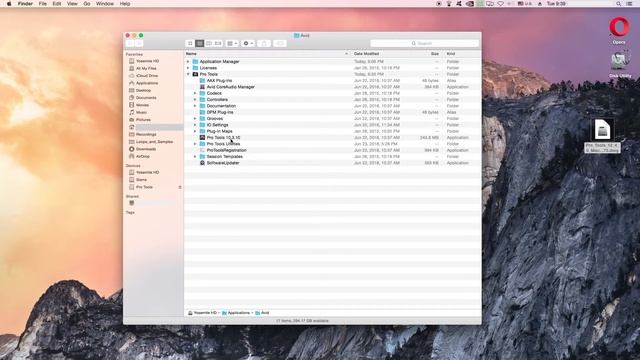Go back using the toolbar arrow
640x360 pixels.
[x=130, y=43]
